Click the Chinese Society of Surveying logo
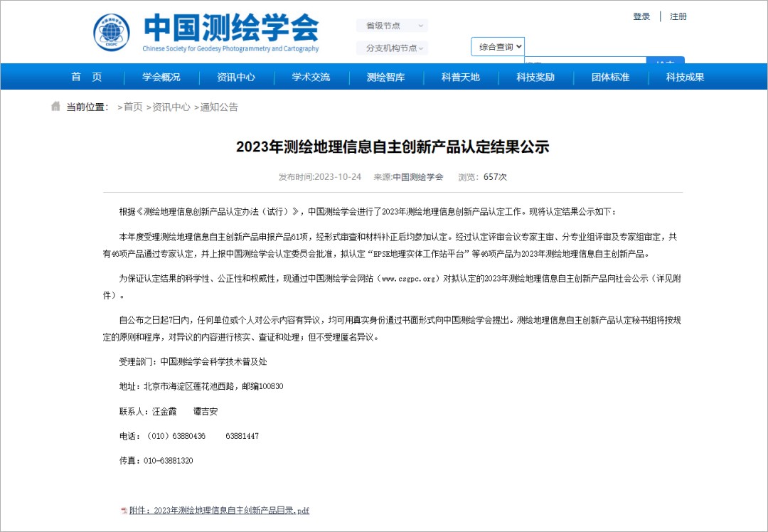The height and width of the screenshot is (532, 768). click(110, 31)
